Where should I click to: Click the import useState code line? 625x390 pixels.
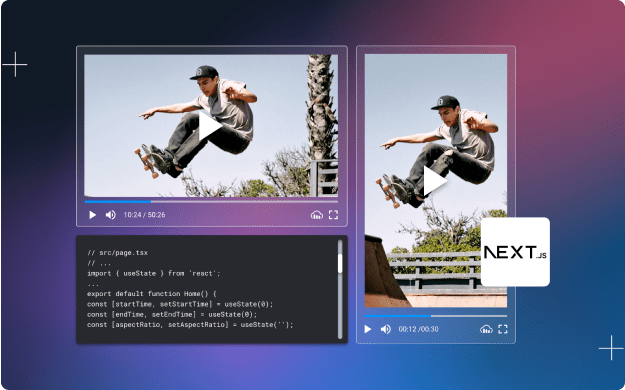coord(153,273)
